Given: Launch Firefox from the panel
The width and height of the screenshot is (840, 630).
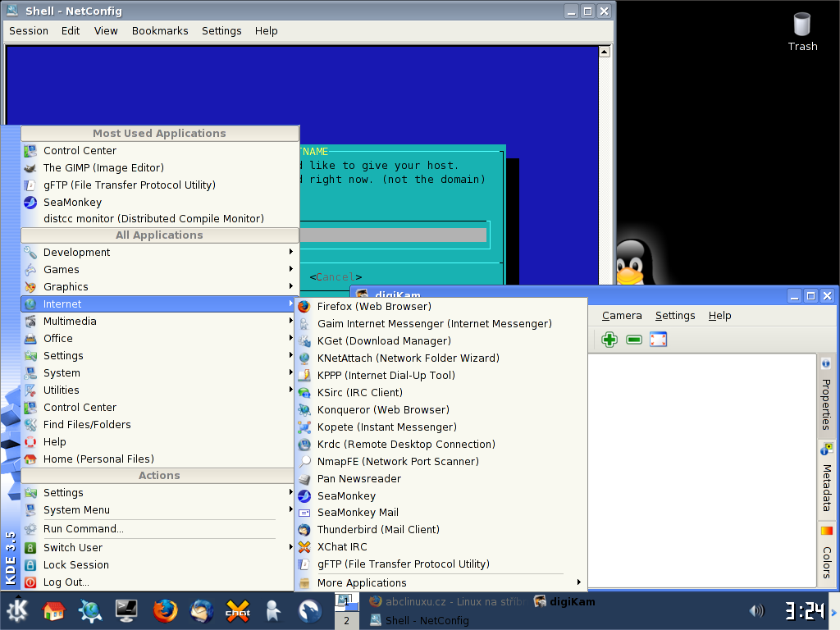Looking at the screenshot, I should pyautogui.click(x=165, y=610).
